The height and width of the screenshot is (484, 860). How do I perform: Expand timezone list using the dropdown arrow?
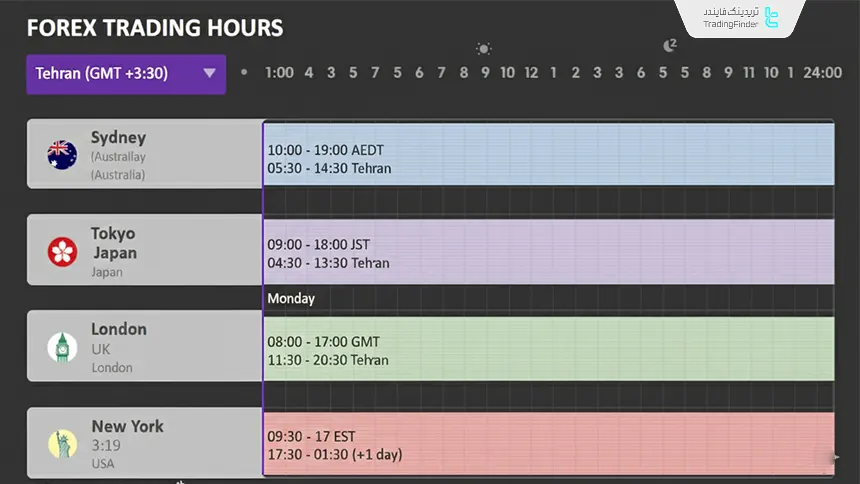tap(209, 73)
